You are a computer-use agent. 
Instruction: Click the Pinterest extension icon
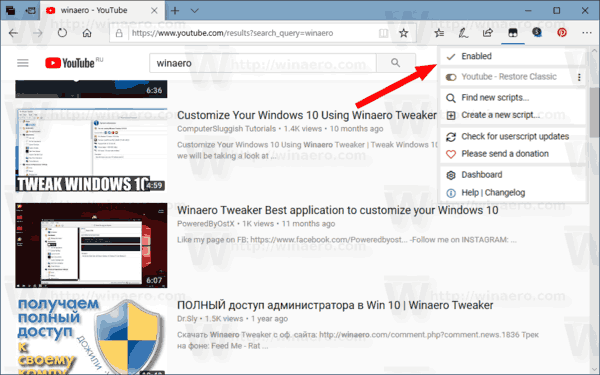click(562, 33)
